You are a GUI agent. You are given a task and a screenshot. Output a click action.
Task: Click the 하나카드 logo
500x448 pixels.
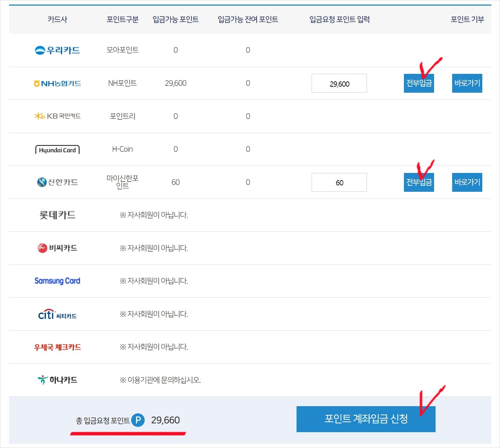(57, 380)
